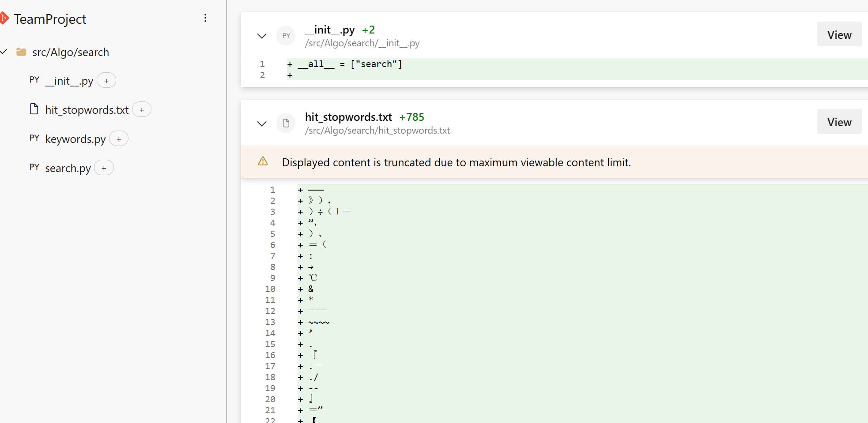Click the truncation warning triangle icon
This screenshot has width=868, height=423.
tap(263, 161)
